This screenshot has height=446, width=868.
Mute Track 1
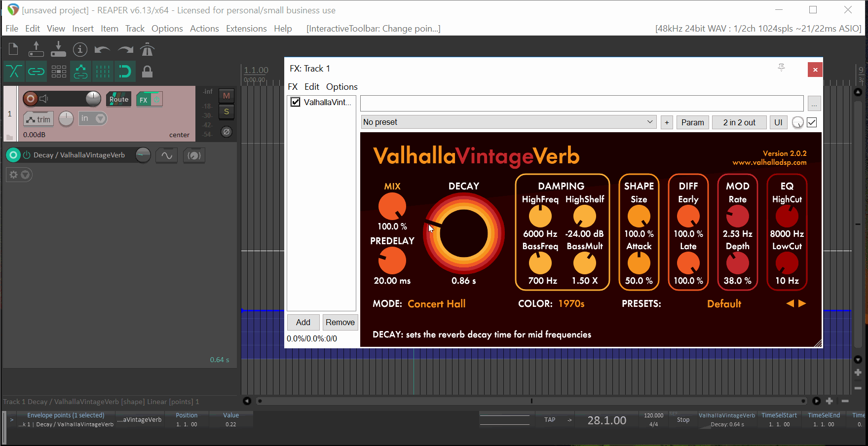coord(226,96)
